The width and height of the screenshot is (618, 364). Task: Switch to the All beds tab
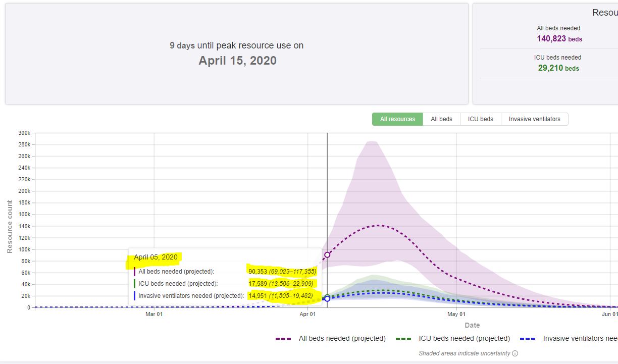tap(441, 119)
